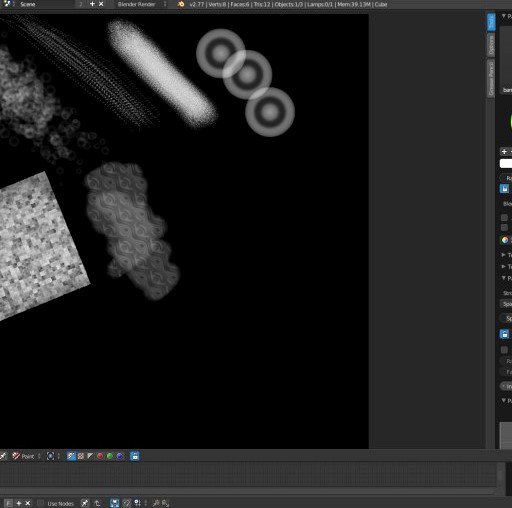
Task: Switch to the Options sidebar tab
Action: pos(491,45)
